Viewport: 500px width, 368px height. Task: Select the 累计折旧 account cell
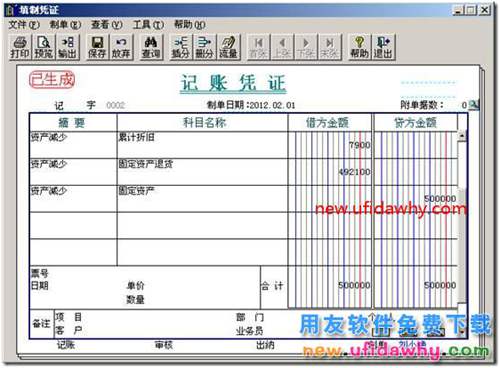[202, 145]
